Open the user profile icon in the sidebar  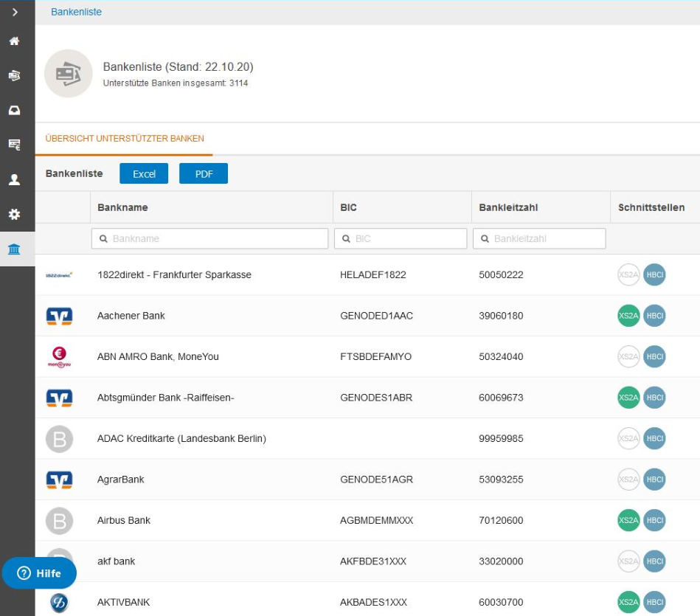click(x=14, y=179)
